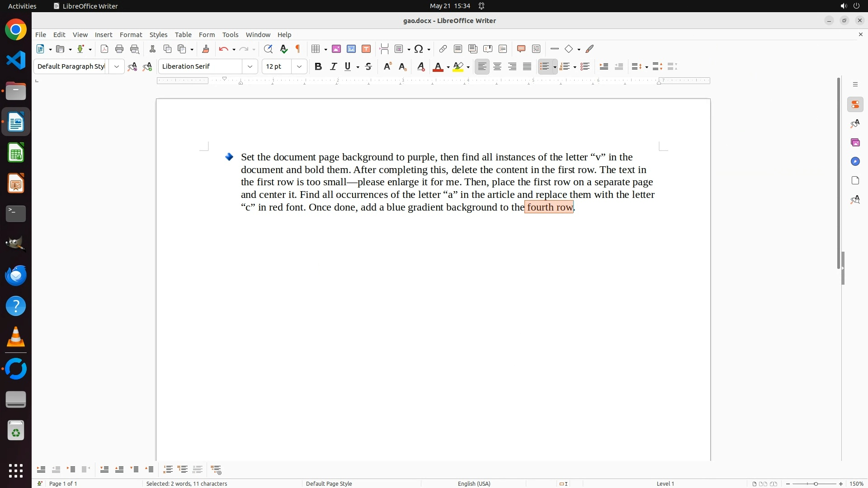Image resolution: width=868 pixels, height=488 pixels.
Task: Click Default Page Style in status bar
Action: point(329,484)
